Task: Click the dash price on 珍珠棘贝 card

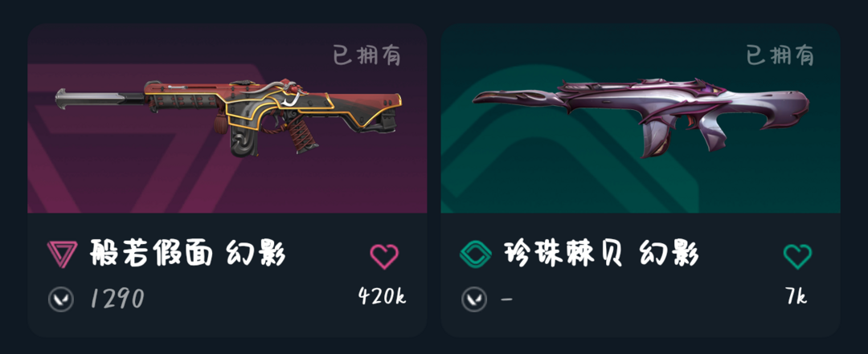Action: 506,299
